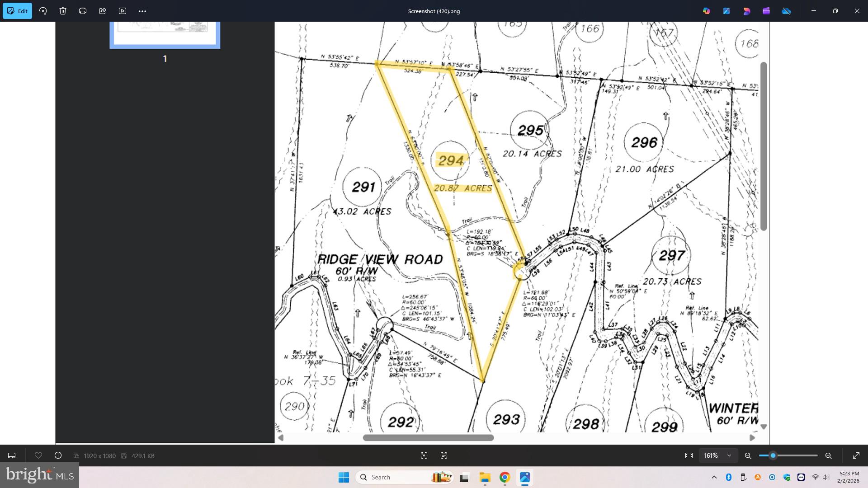Open the Windows Start menu

click(344, 477)
